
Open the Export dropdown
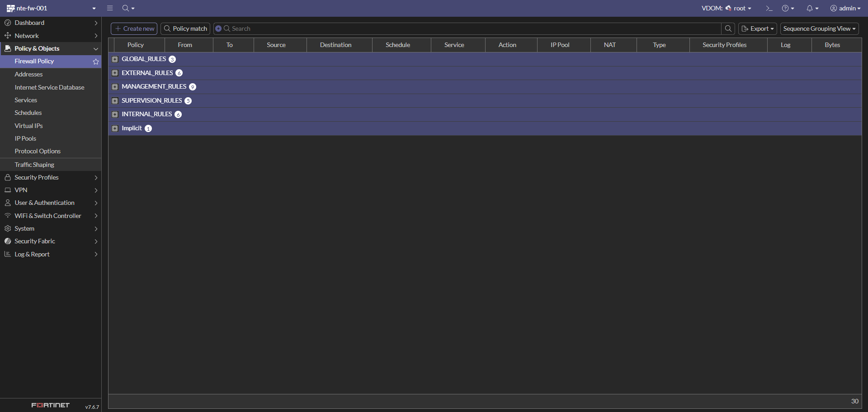757,28
